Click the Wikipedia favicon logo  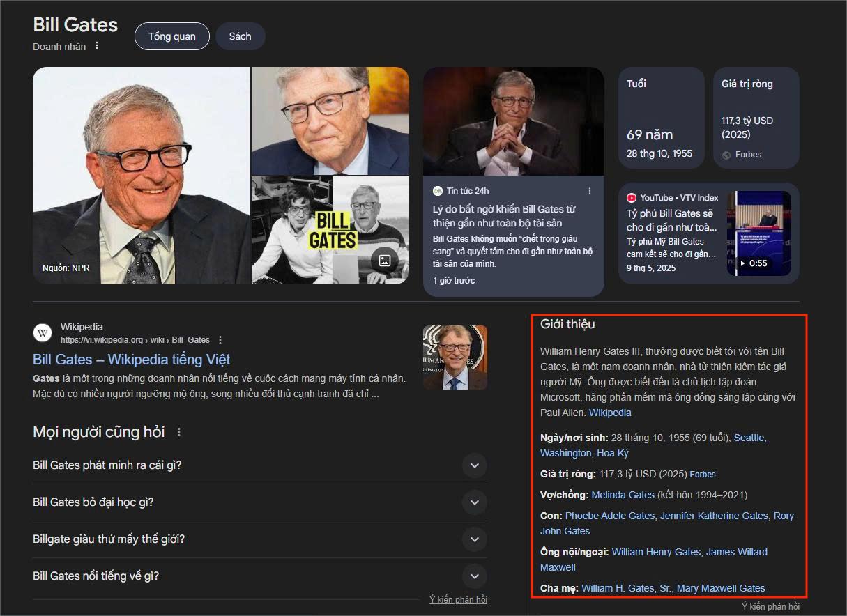click(x=43, y=333)
